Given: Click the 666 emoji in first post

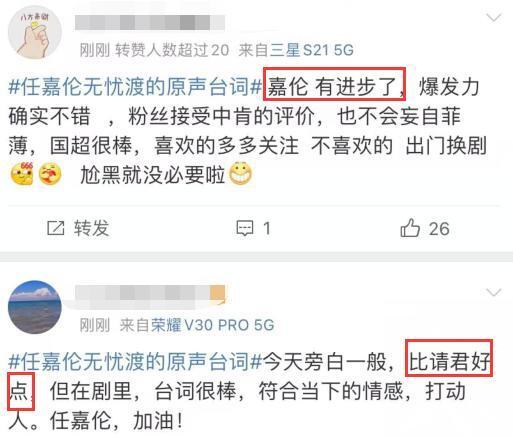Looking at the screenshot, I should 22,174.
